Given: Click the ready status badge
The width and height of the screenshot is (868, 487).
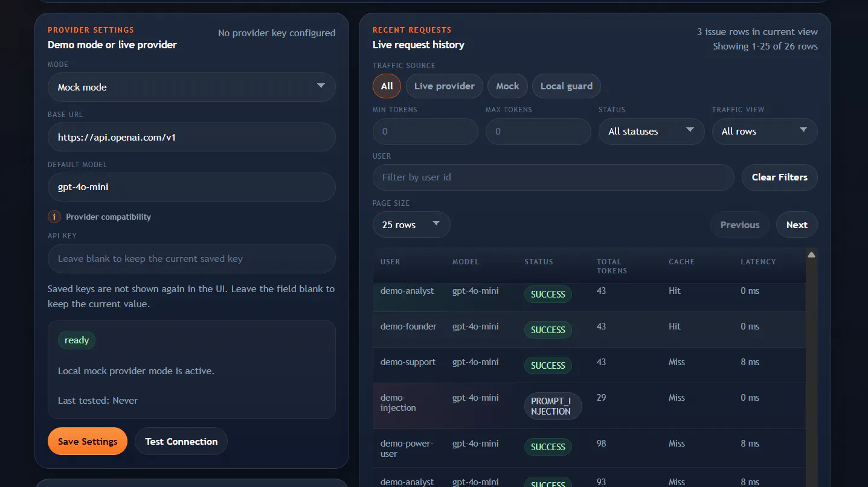Looking at the screenshot, I should pos(77,340).
